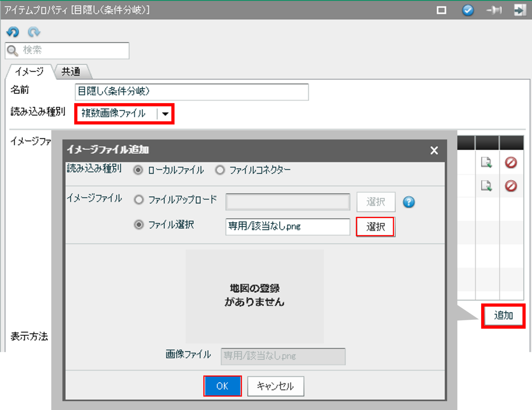Screen dimensions: 532x410
Task: Click the undo arrow icon
Action: tap(13, 32)
